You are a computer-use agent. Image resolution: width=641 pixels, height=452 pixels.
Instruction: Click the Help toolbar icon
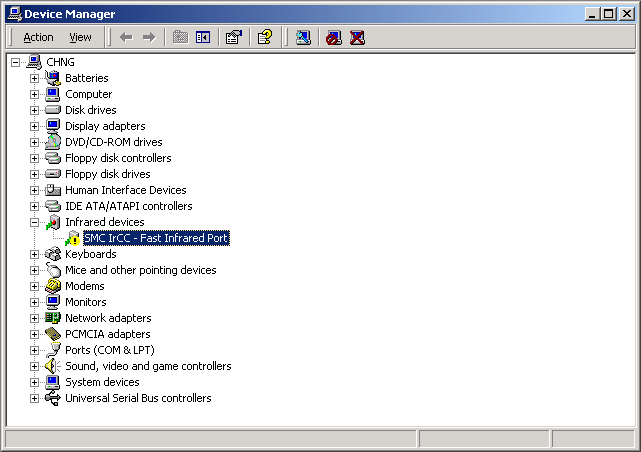click(x=265, y=38)
